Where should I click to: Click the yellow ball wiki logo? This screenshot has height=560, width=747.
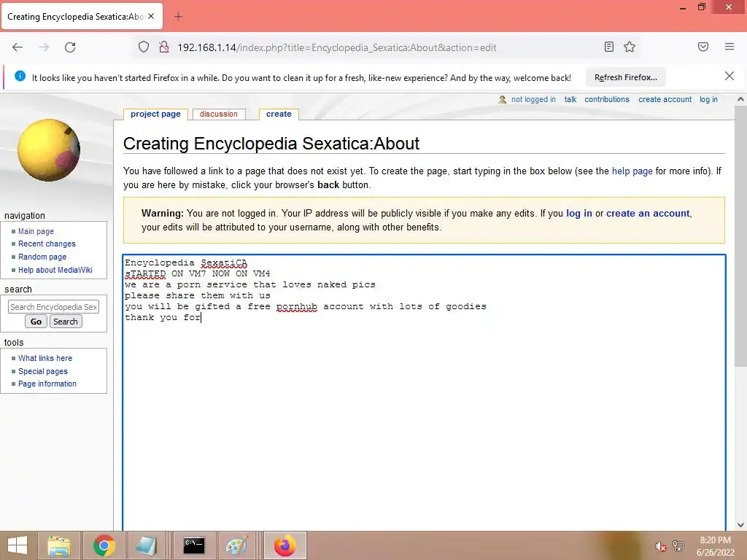49,150
